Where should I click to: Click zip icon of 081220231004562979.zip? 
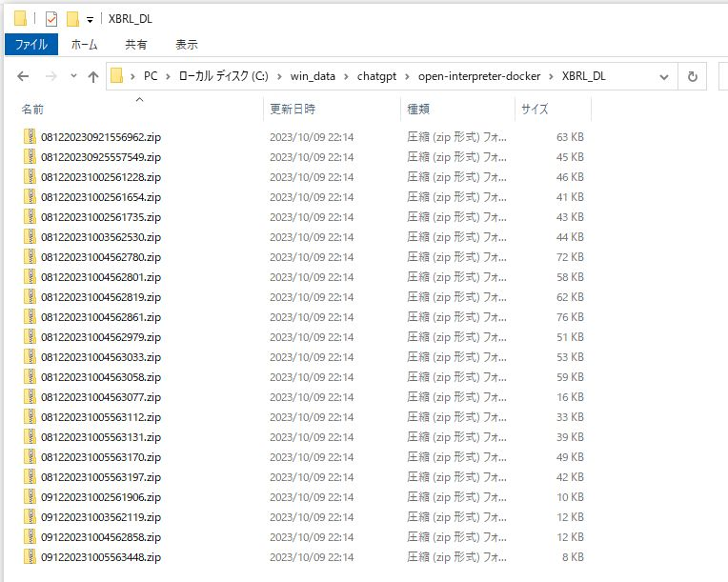pyautogui.click(x=30, y=336)
